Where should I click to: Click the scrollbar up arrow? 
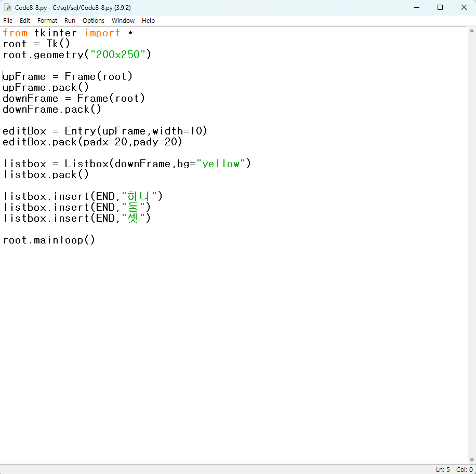click(471, 31)
